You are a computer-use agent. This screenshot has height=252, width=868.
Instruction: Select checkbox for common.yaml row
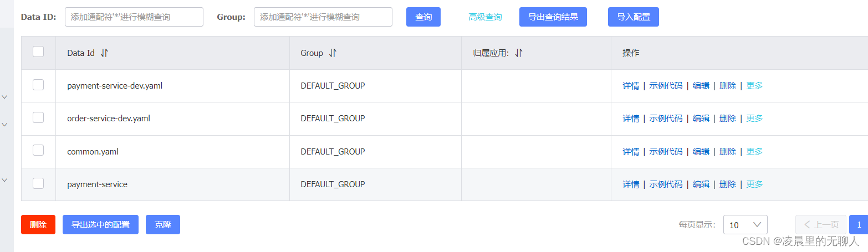pos(38,150)
